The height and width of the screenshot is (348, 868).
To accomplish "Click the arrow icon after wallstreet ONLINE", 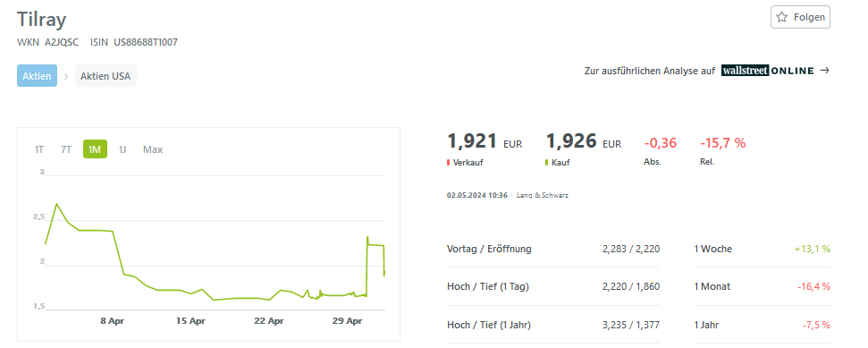I will (x=824, y=71).
